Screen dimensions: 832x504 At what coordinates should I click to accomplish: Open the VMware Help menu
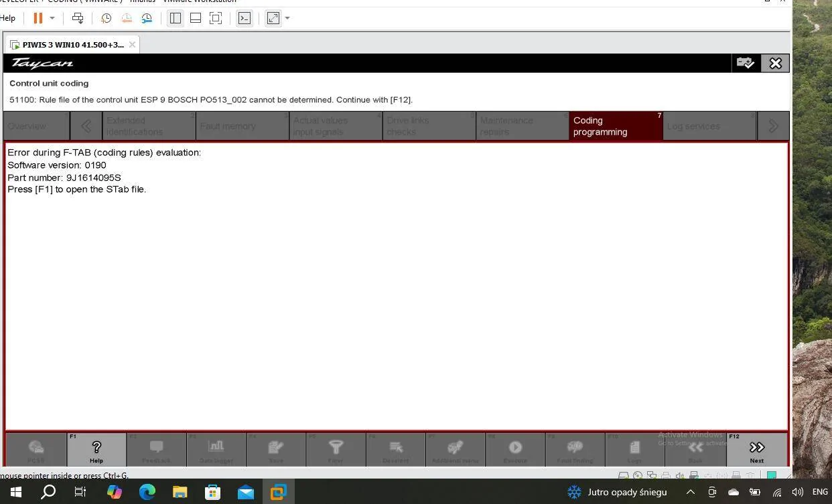(7, 18)
